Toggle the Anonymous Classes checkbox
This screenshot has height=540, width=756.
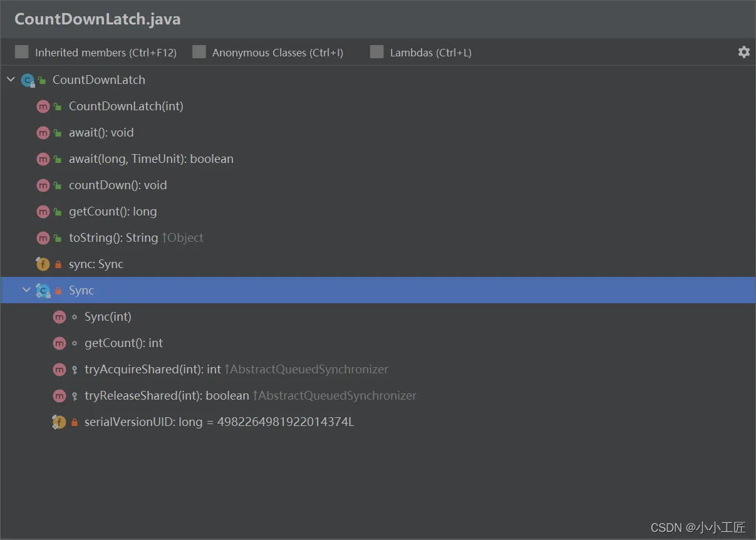coord(199,52)
